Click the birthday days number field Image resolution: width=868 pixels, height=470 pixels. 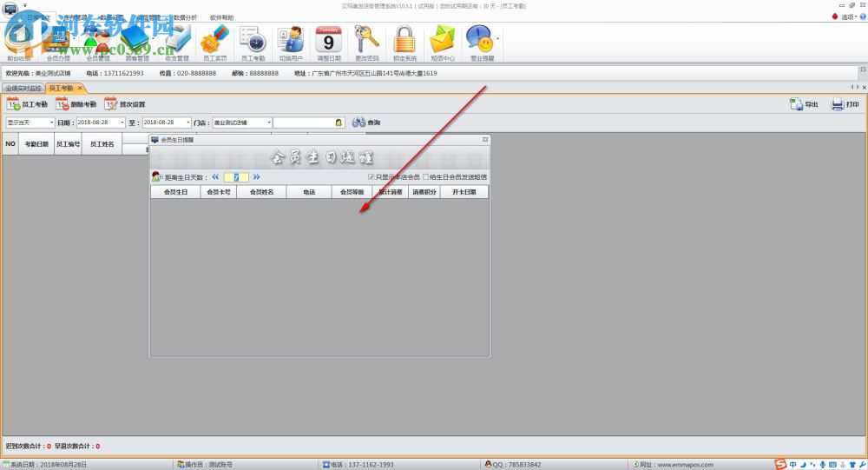pyautogui.click(x=236, y=177)
